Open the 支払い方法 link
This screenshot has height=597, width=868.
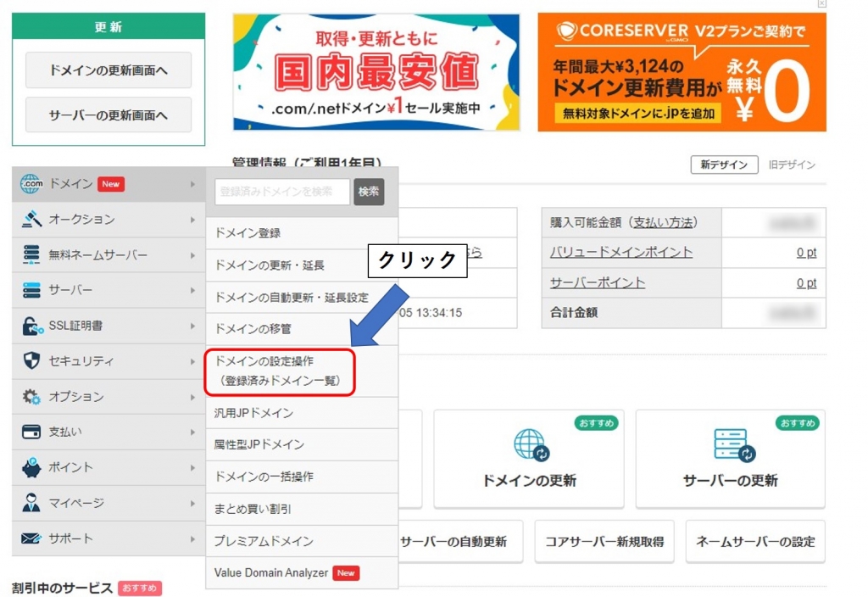(663, 223)
